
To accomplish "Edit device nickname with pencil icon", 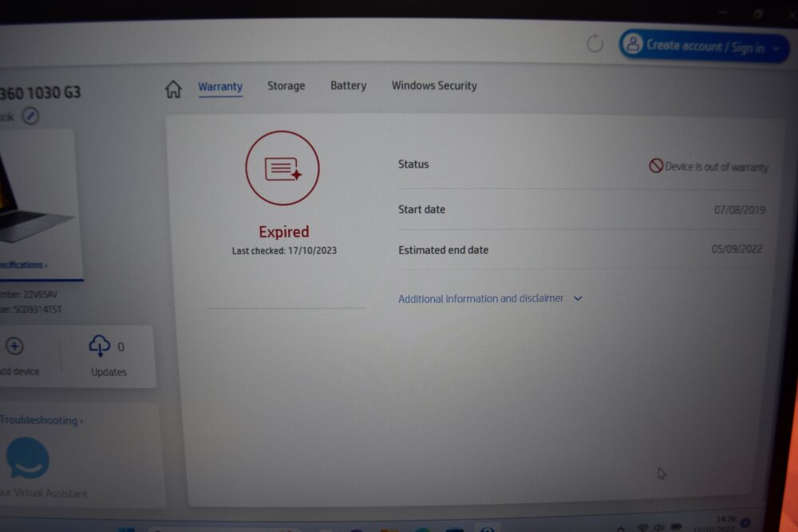I will (x=30, y=116).
